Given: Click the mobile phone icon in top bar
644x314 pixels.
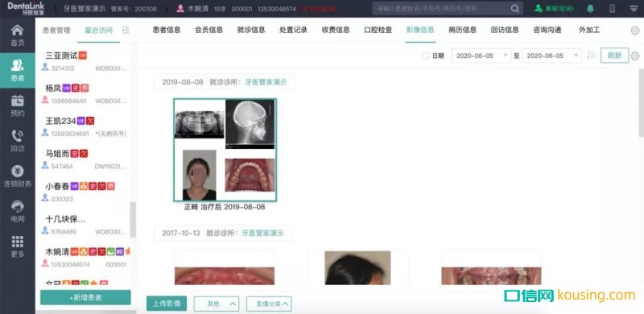Looking at the screenshot, I should 612,9.
